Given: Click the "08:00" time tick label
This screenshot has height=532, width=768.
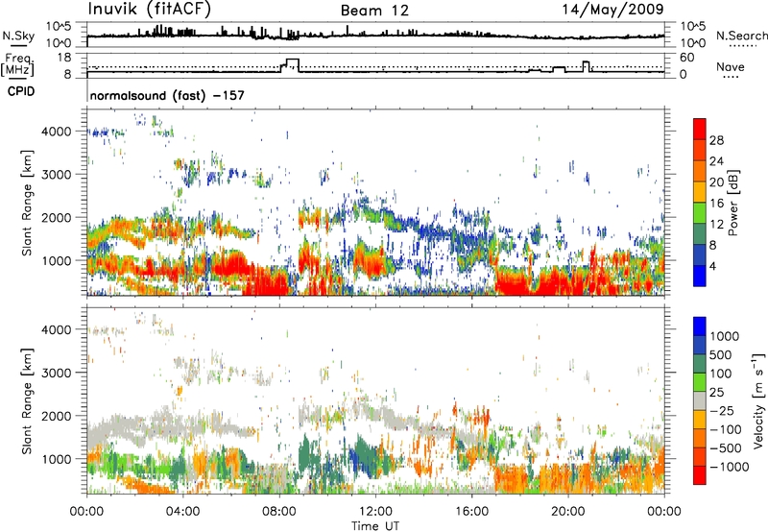Looking at the screenshot, I should click(x=279, y=512).
